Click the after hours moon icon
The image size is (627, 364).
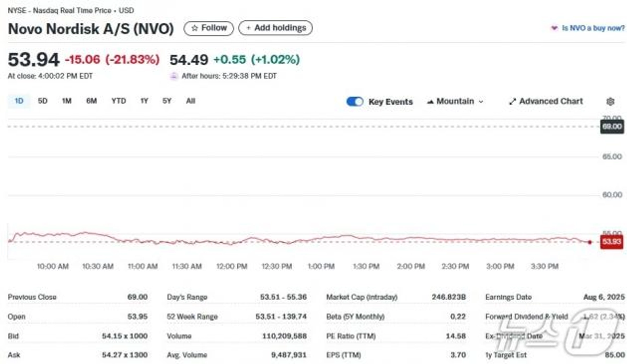click(x=173, y=76)
